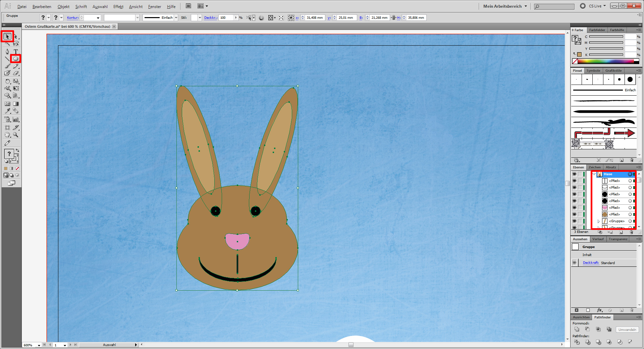Select the Type tool

click(15, 51)
